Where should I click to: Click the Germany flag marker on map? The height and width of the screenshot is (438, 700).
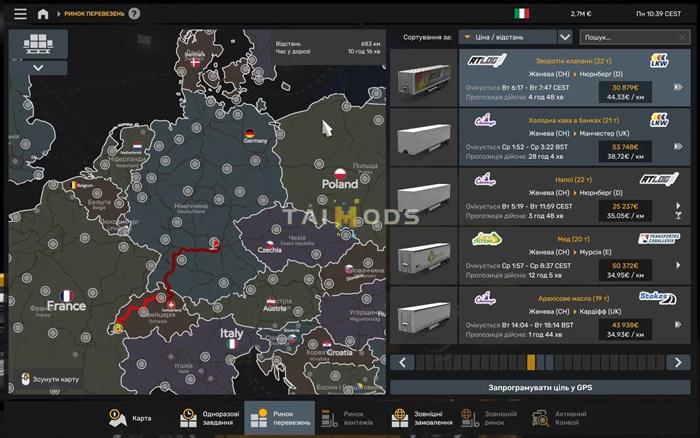pyautogui.click(x=250, y=133)
